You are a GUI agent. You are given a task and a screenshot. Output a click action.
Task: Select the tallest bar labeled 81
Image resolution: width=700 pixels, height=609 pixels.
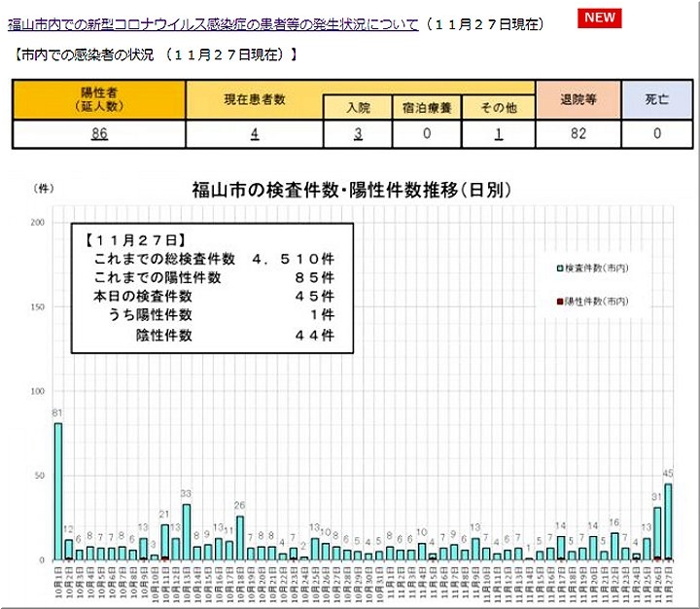click(x=58, y=491)
